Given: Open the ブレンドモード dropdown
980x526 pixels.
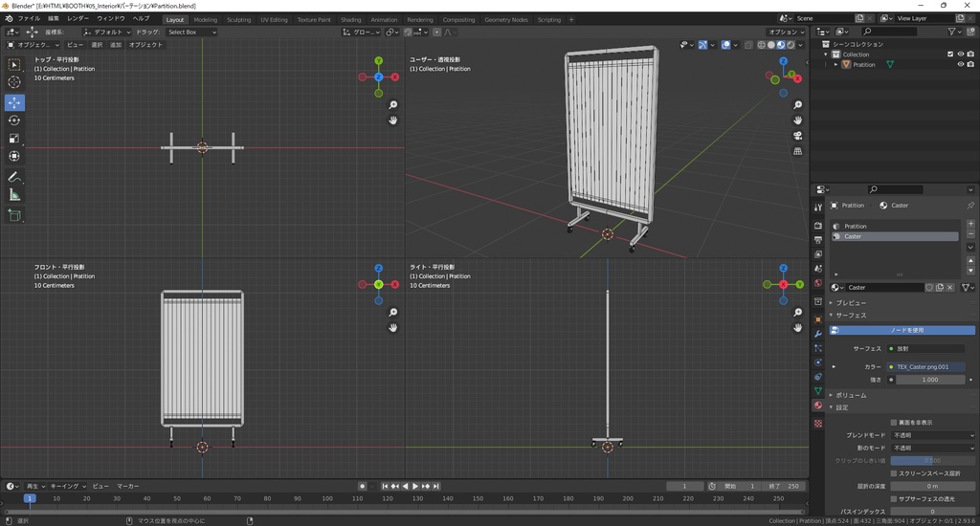Looking at the screenshot, I should point(933,435).
